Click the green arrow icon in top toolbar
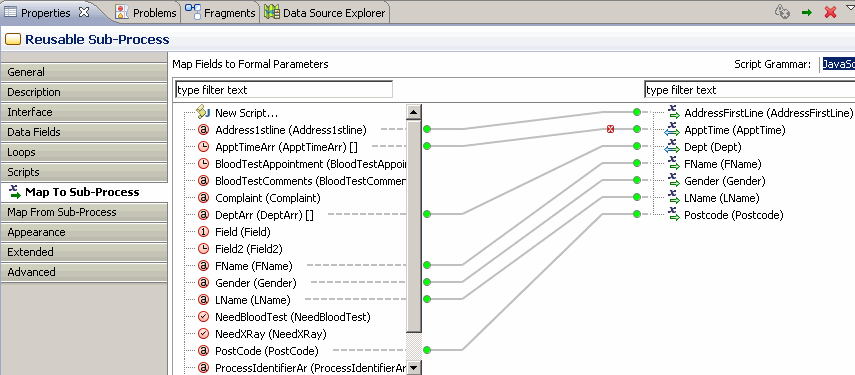Image resolution: width=855 pixels, height=375 pixels. pos(807,13)
